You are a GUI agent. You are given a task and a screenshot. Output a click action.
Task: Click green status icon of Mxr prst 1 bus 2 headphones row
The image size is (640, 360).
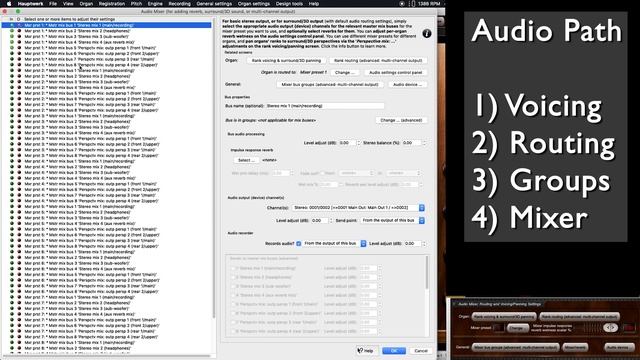point(12,31)
